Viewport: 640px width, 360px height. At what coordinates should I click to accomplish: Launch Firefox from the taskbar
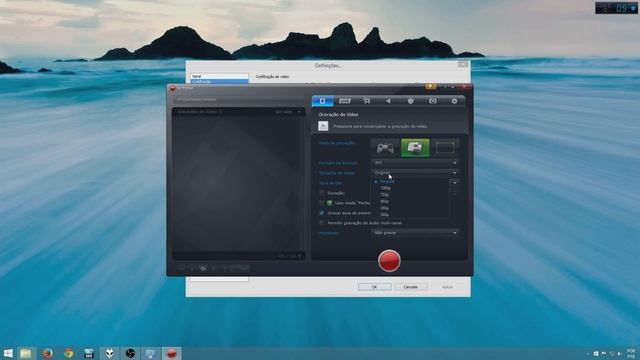click(x=48, y=353)
